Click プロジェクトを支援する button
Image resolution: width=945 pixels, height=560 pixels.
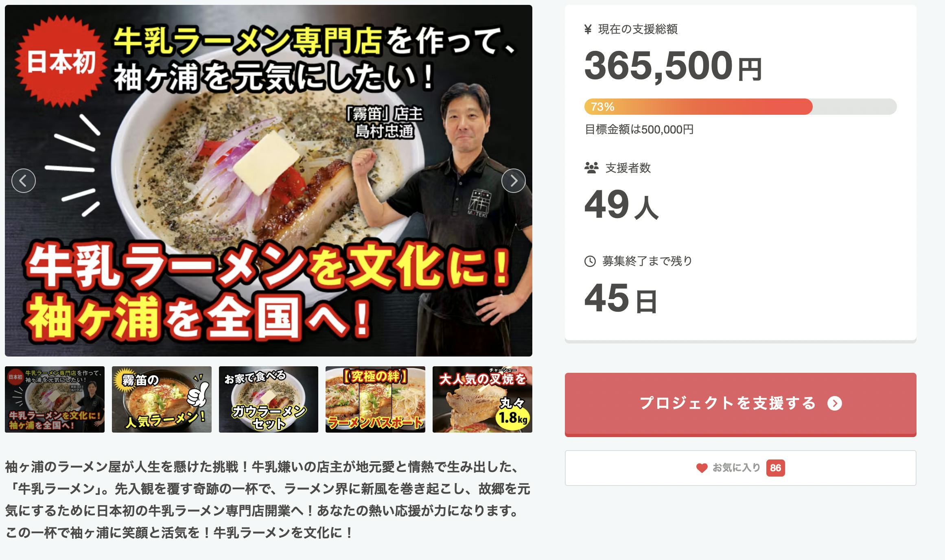click(x=741, y=405)
